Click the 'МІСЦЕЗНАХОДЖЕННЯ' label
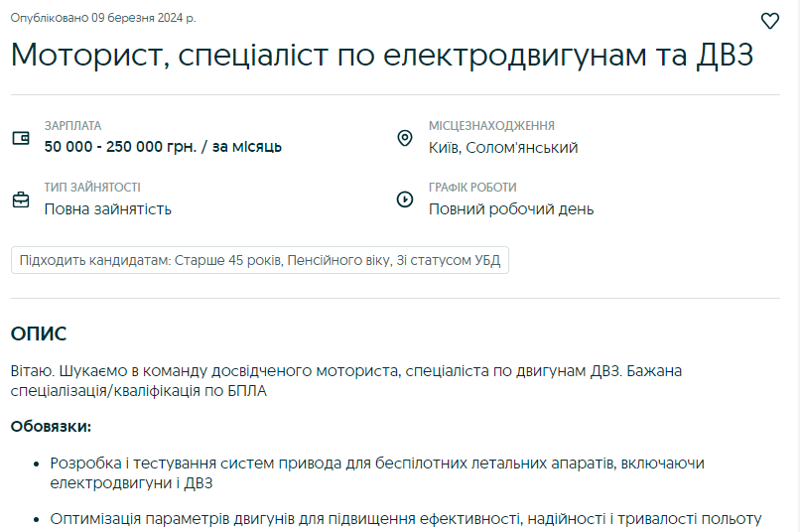Screen dimensions: 800x532 [491, 126]
